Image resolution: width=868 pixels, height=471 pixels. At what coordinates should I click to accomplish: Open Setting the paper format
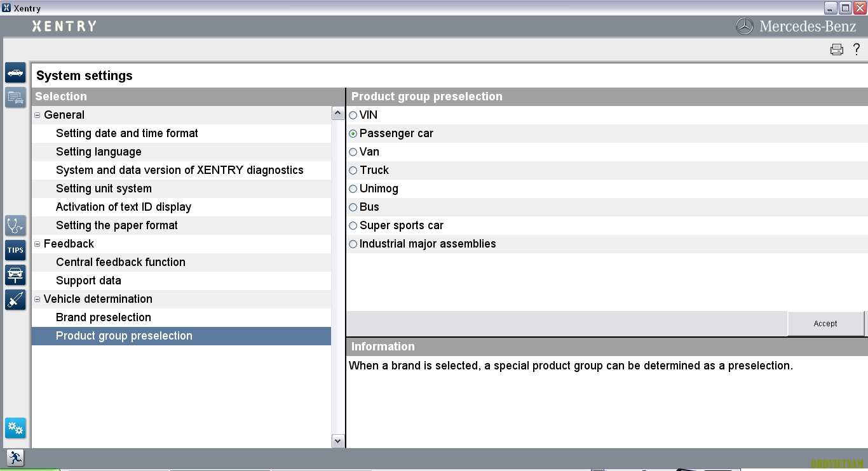[x=182, y=225]
